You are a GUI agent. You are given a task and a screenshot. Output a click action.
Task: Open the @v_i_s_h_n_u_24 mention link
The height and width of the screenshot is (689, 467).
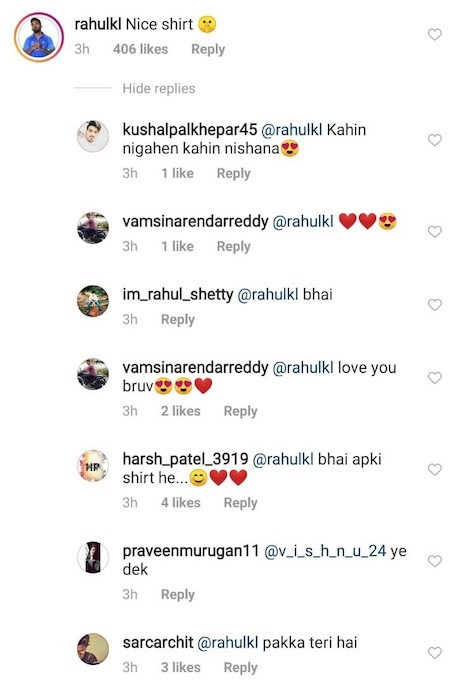[325, 551]
